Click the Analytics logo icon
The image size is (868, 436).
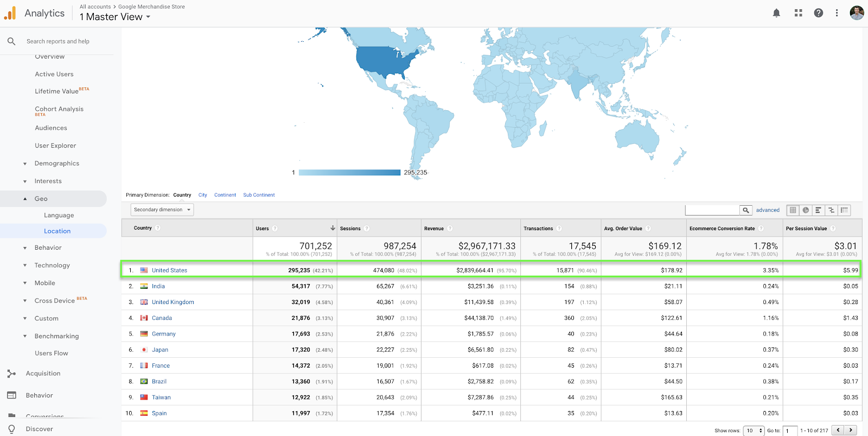[x=10, y=13]
